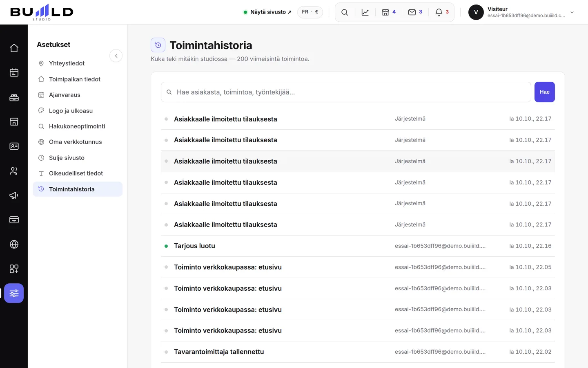Click the Tavarantoimittaja tallennettu entry

click(358, 352)
